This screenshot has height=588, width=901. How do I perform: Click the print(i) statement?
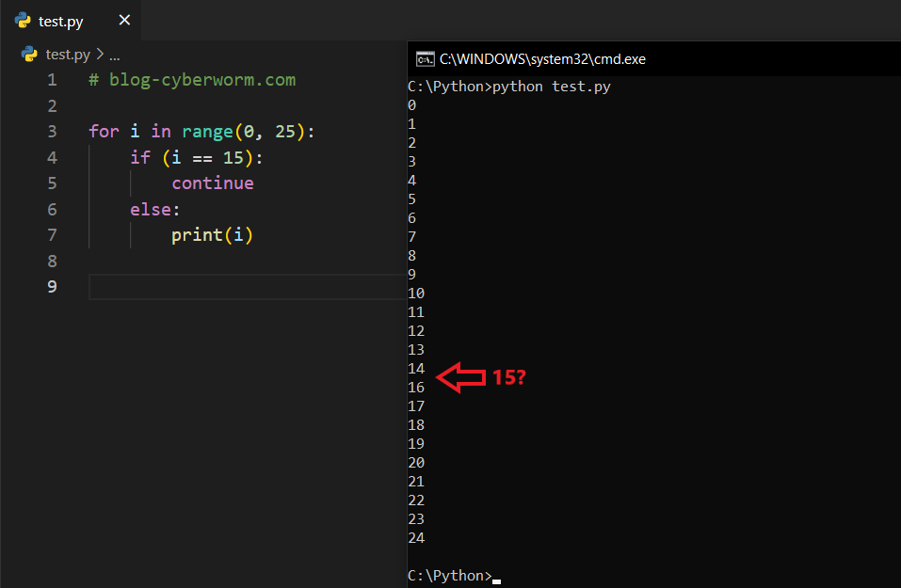coord(212,234)
